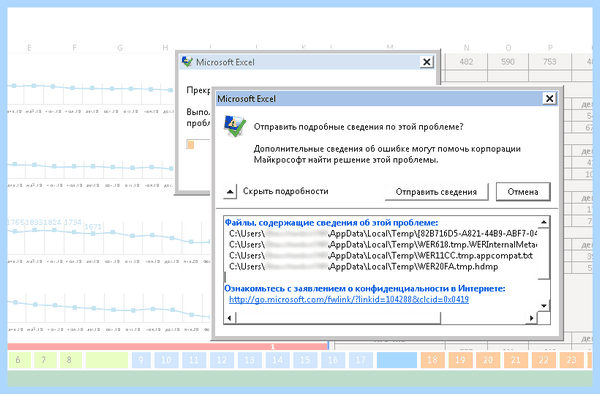This screenshot has height=394, width=600.
Task: Select the WER20FA.tmp.hdmp file row
Action: coord(364,267)
